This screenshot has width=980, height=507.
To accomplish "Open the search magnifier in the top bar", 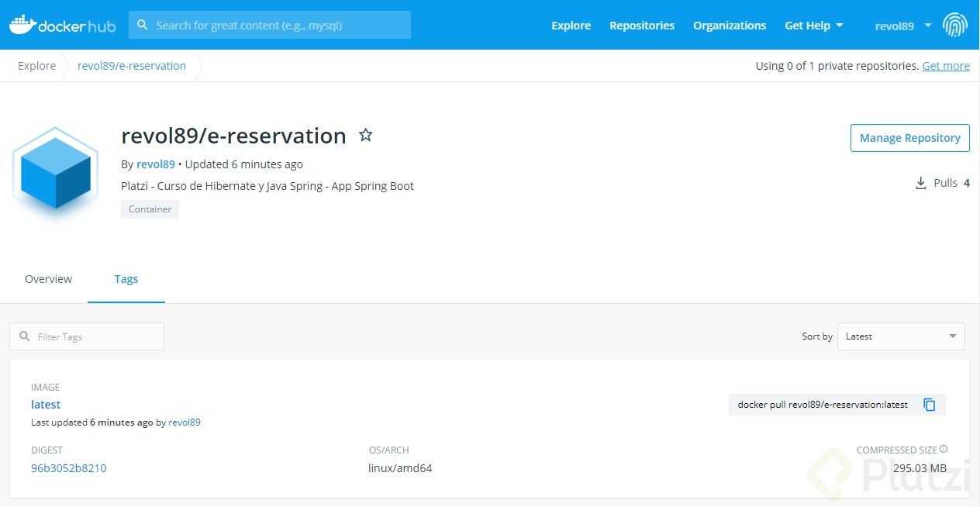I will pyautogui.click(x=143, y=25).
